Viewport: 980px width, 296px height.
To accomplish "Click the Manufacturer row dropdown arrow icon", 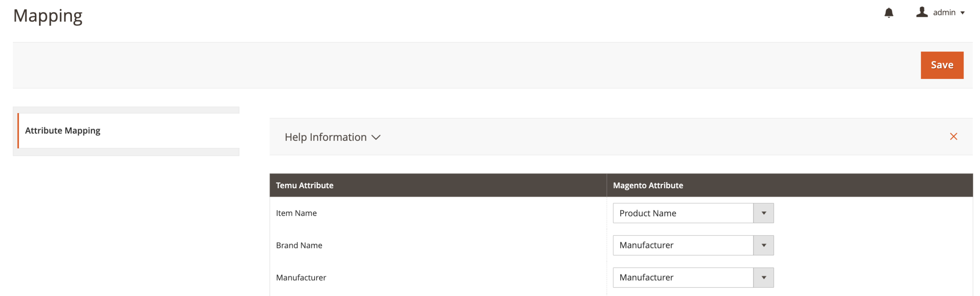I will pos(764,277).
